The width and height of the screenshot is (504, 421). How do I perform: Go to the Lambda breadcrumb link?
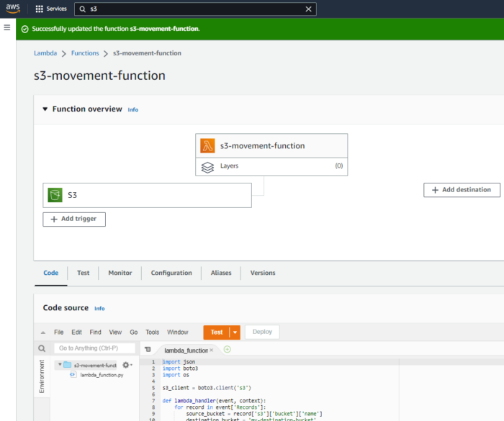coord(45,53)
